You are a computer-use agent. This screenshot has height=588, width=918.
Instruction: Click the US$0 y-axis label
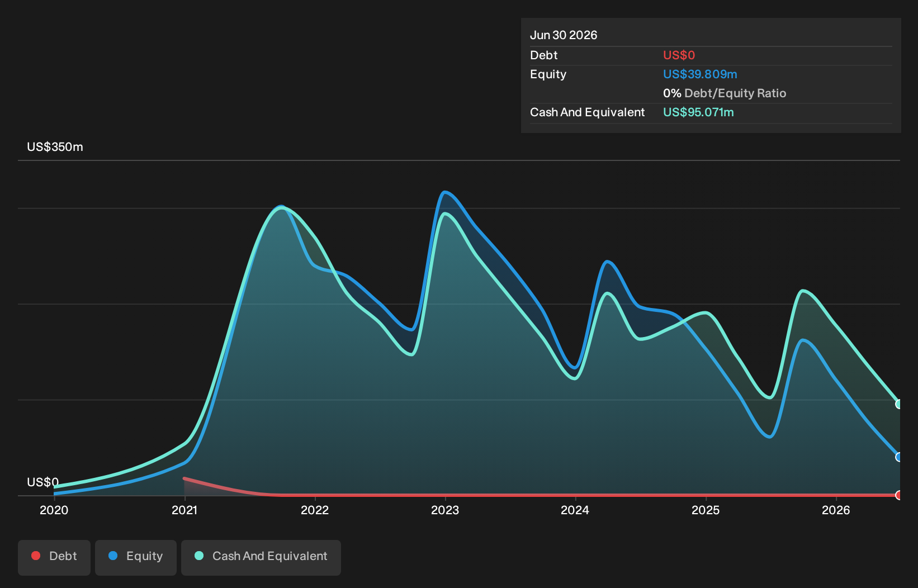pos(43,482)
